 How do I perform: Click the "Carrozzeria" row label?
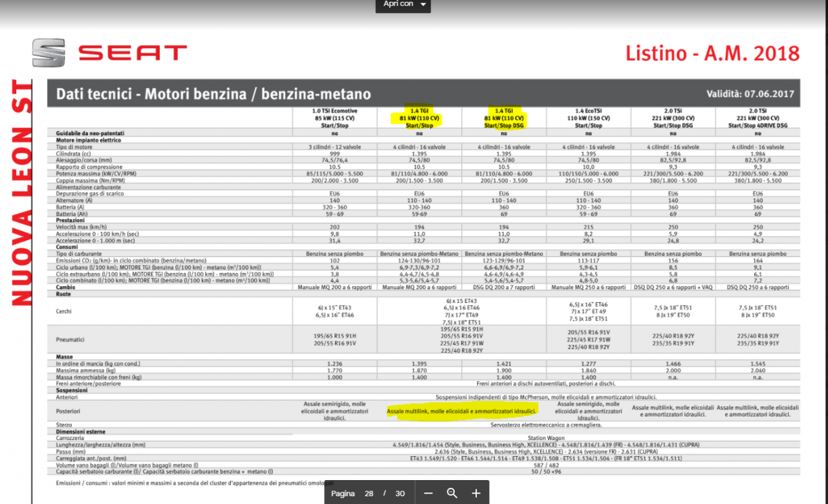click(71, 438)
